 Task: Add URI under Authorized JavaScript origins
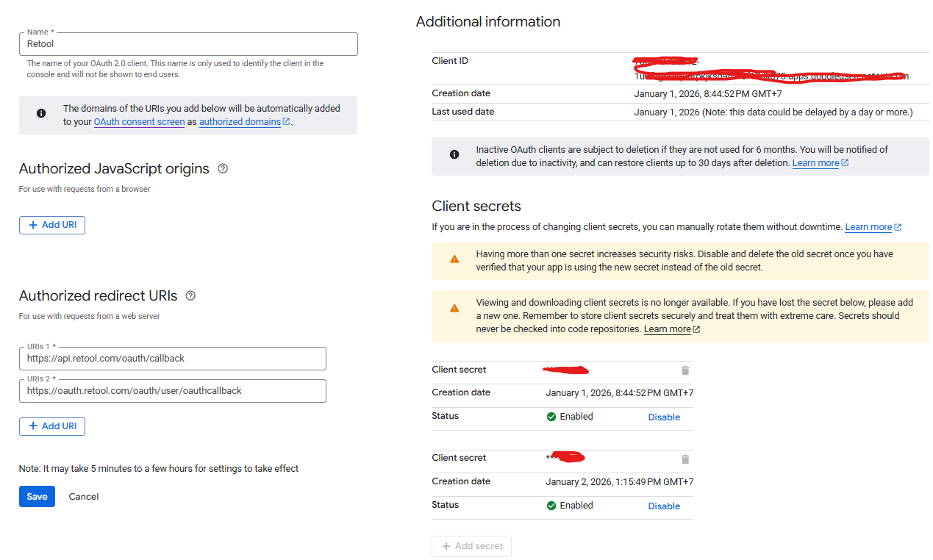(x=52, y=225)
